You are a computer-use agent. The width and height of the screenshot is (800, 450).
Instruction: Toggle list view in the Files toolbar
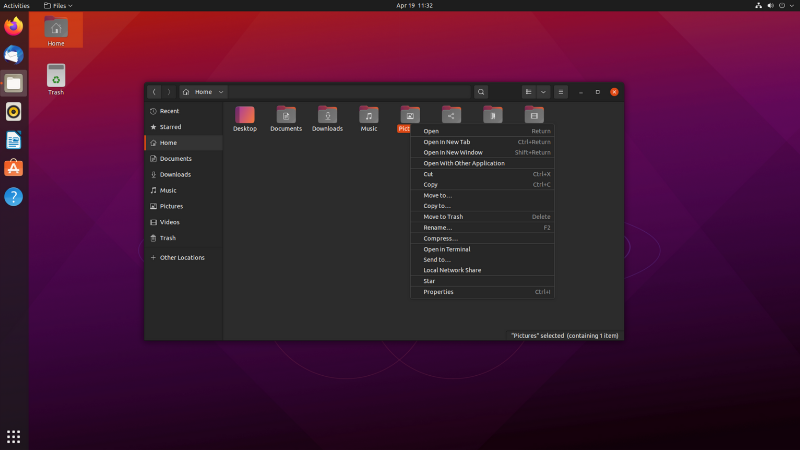point(528,92)
